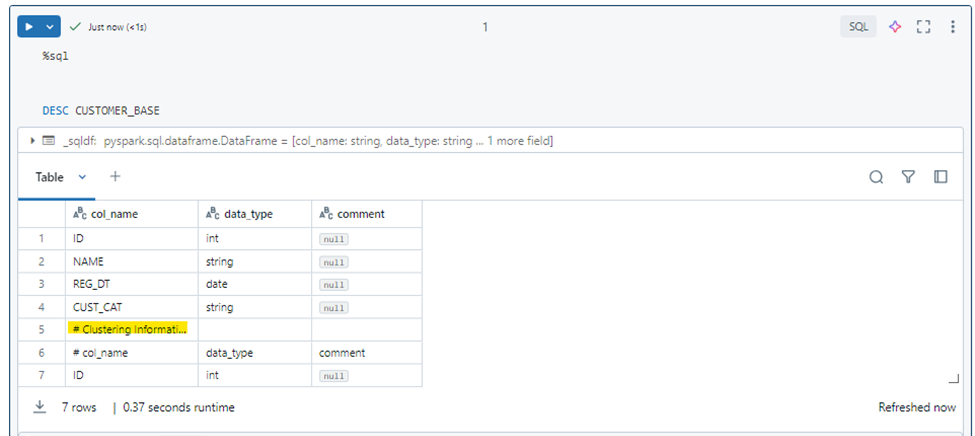Download the results with arrow icon
This screenshot has width=975, height=436.
click(40, 407)
